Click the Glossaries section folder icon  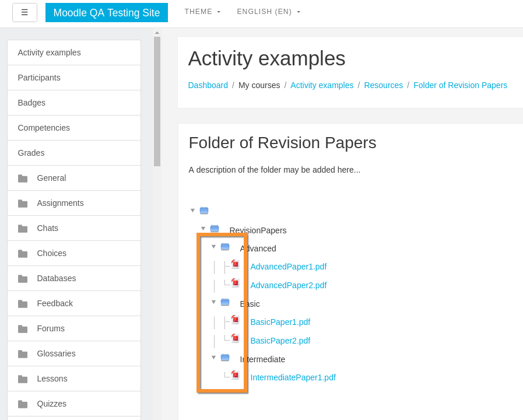coord(23,354)
